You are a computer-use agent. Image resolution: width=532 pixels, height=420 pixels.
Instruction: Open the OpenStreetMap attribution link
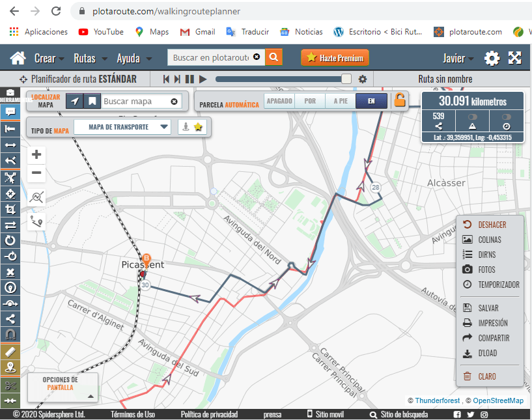click(x=498, y=400)
